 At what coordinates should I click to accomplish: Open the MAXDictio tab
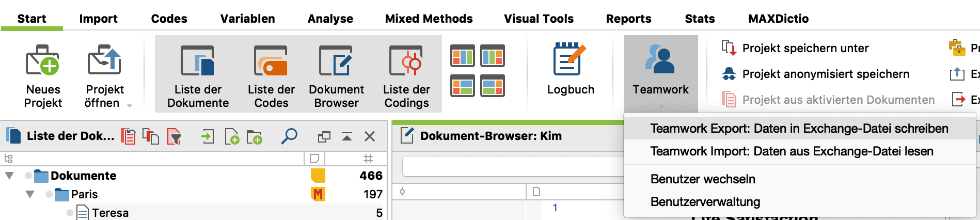coord(778,19)
